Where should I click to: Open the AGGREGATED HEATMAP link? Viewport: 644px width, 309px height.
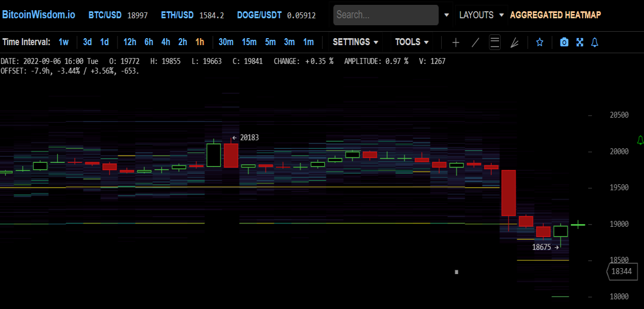pos(555,15)
